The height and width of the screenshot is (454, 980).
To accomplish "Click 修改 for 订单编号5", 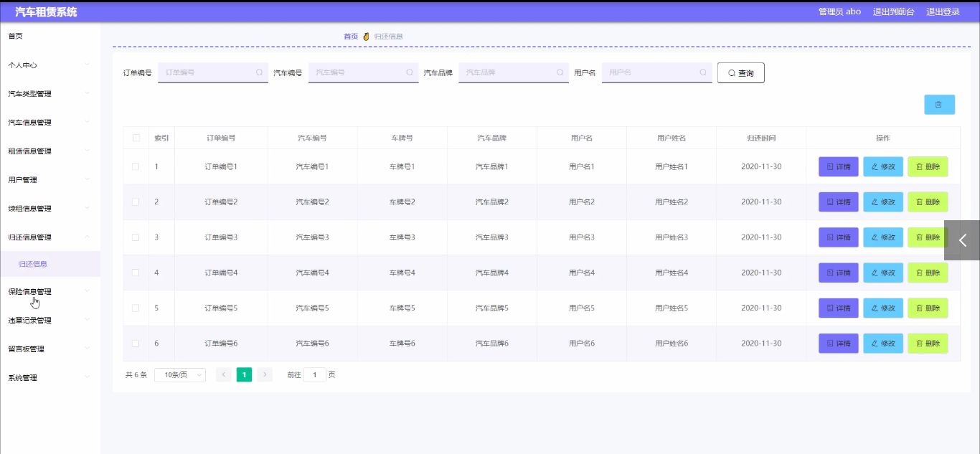I will coord(883,308).
